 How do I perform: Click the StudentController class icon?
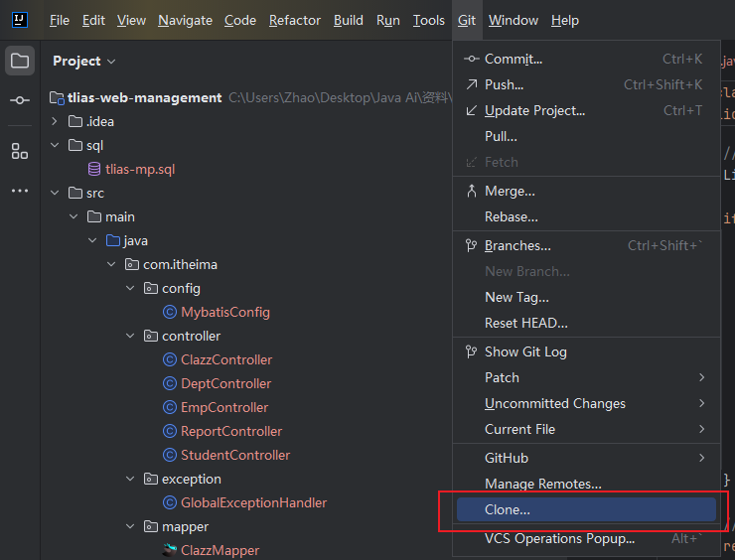point(169,455)
